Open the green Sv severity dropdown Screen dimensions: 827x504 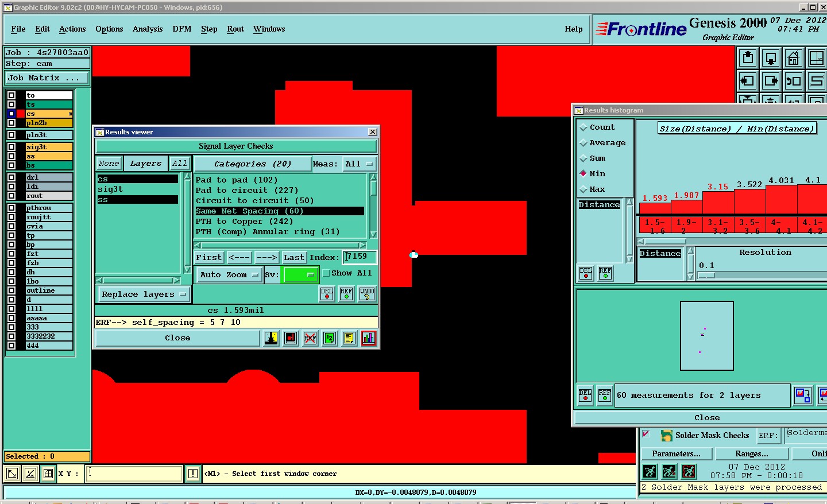click(300, 275)
